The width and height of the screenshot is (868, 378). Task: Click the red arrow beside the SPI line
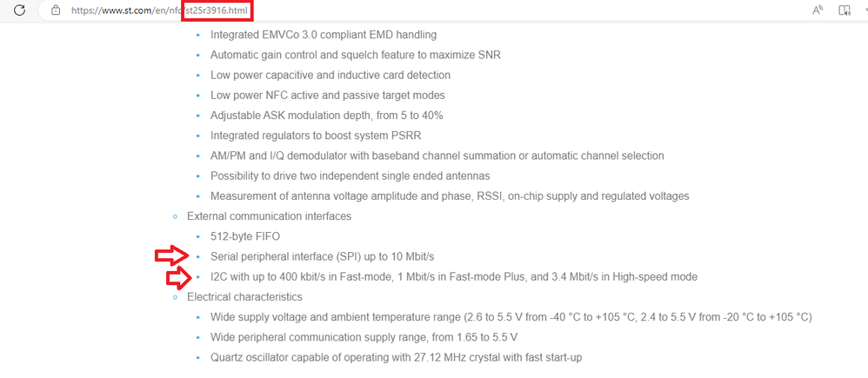[169, 255]
